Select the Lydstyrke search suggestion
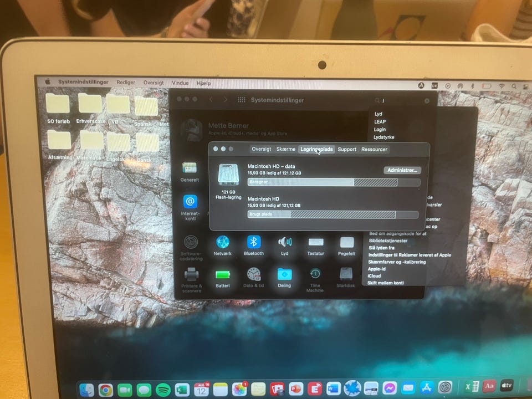Screen dimensions: 532x399 [x=383, y=137]
